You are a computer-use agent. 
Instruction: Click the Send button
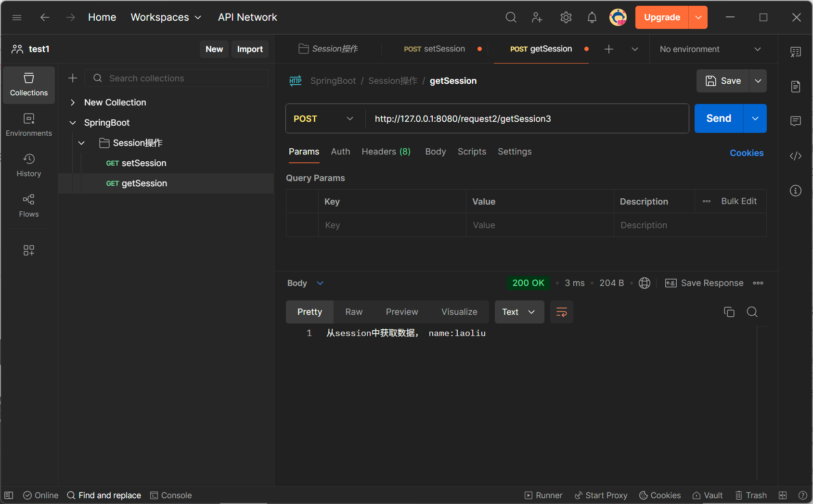719,118
